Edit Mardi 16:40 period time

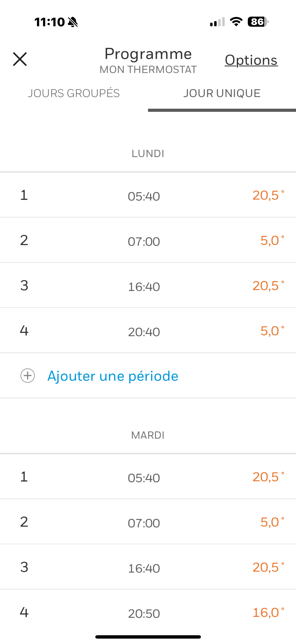(144, 569)
